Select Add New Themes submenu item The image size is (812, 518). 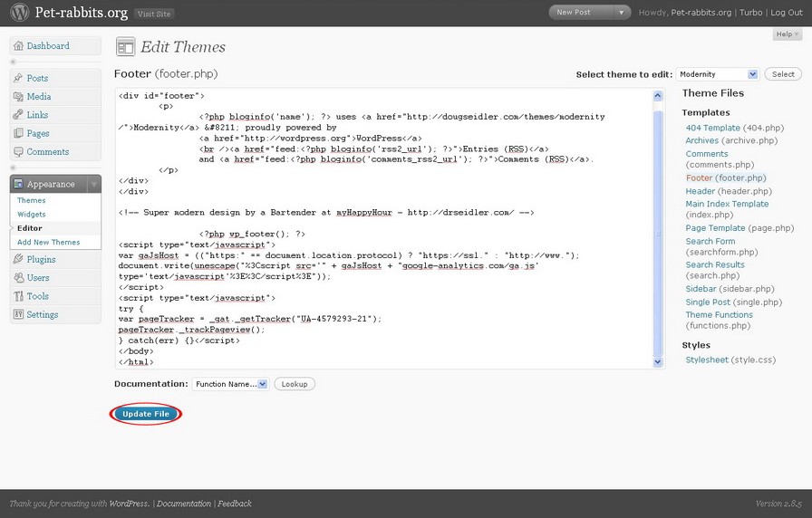(48, 242)
